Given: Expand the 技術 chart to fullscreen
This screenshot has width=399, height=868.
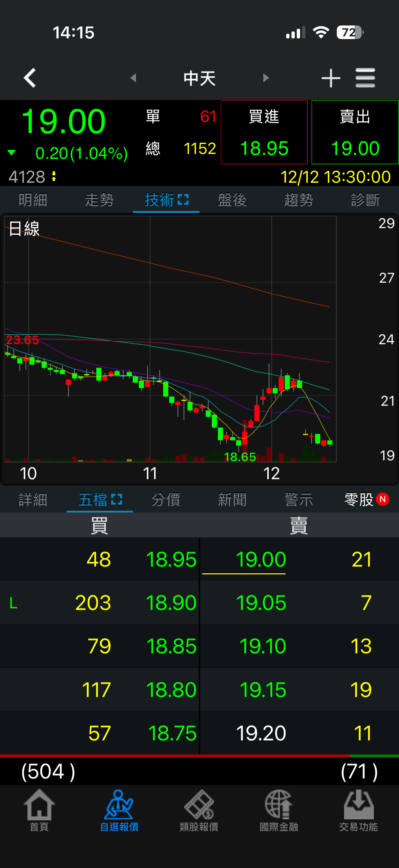Looking at the screenshot, I should [183, 200].
